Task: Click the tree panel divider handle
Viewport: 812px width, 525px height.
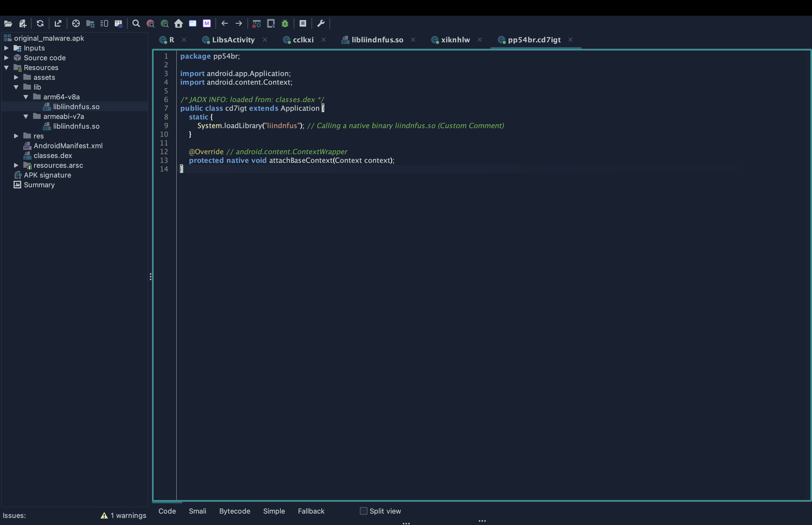Action: 150,276
